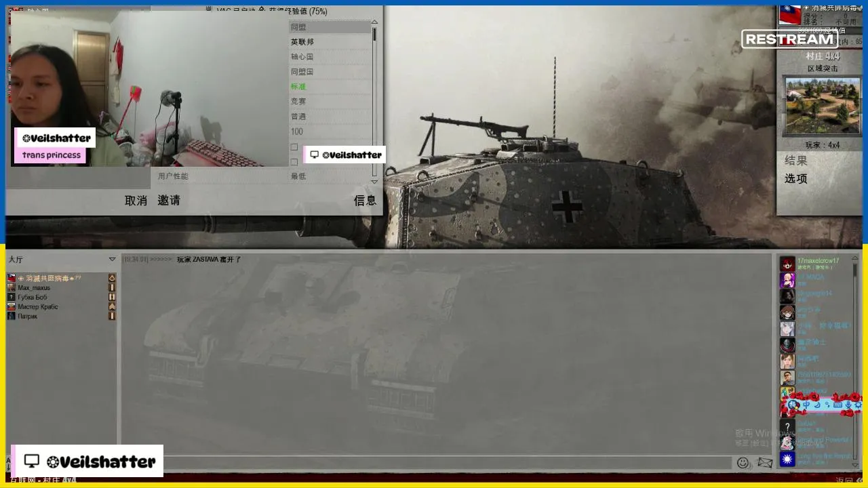Click rank badge icon beside Губка Боб
Viewport: 868px width, 488px height.
(112, 298)
